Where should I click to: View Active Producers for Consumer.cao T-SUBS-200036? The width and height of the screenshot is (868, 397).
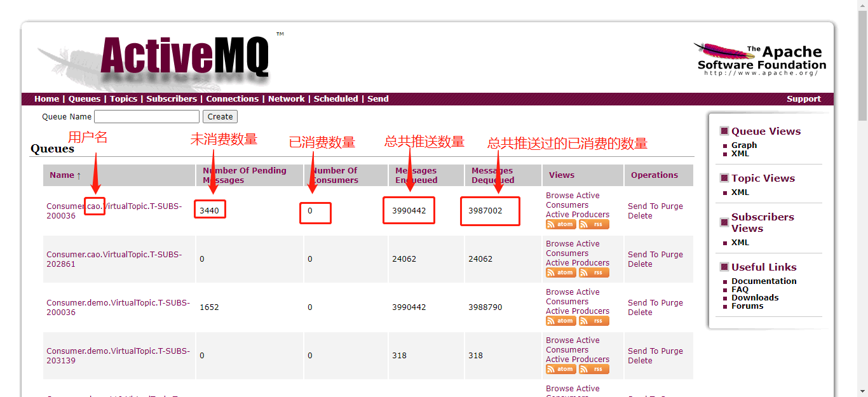pos(578,215)
